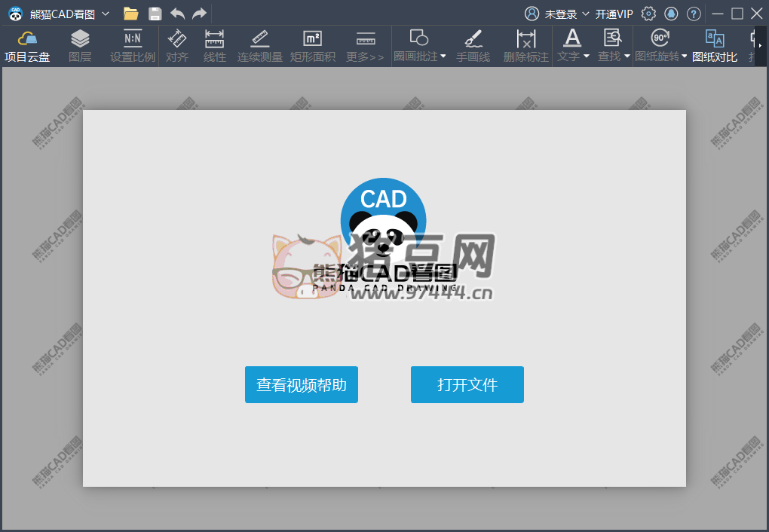Open the 图纸对比 drawing compare tool
Image resolution: width=769 pixels, height=532 pixels.
tap(715, 46)
